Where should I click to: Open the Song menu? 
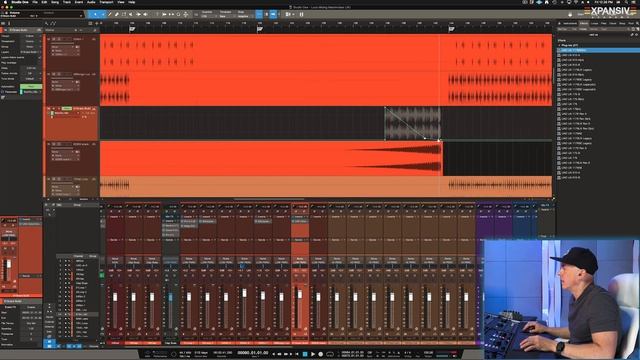pyautogui.click(x=55, y=2)
